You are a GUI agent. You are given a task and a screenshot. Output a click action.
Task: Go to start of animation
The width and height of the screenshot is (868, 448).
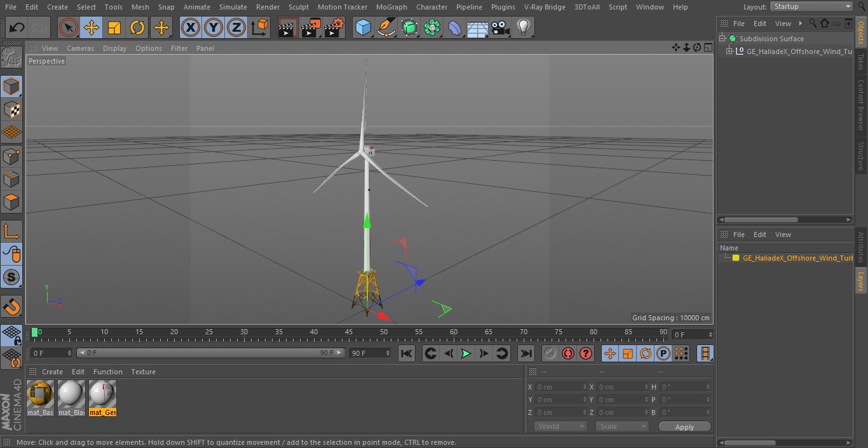click(407, 353)
